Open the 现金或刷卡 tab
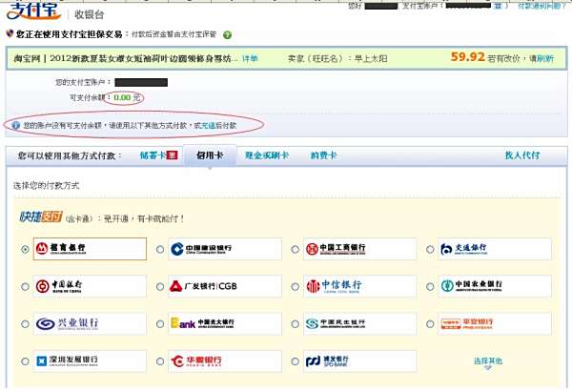The width and height of the screenshot is (572, 392). [x=267, y=155]
